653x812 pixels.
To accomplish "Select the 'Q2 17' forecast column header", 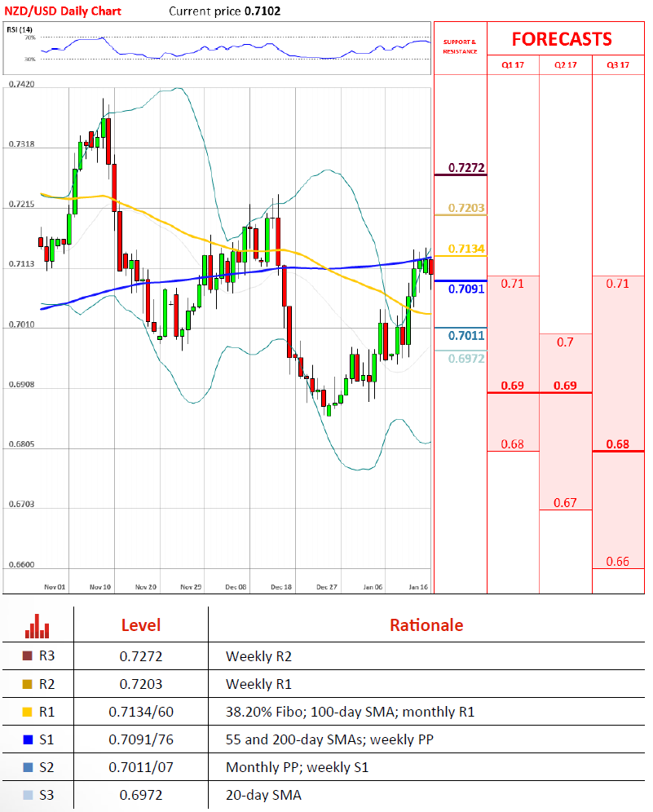I will (566, 64).
